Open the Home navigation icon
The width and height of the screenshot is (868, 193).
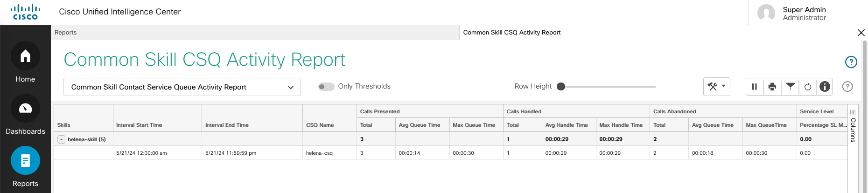tap(25, 56)
